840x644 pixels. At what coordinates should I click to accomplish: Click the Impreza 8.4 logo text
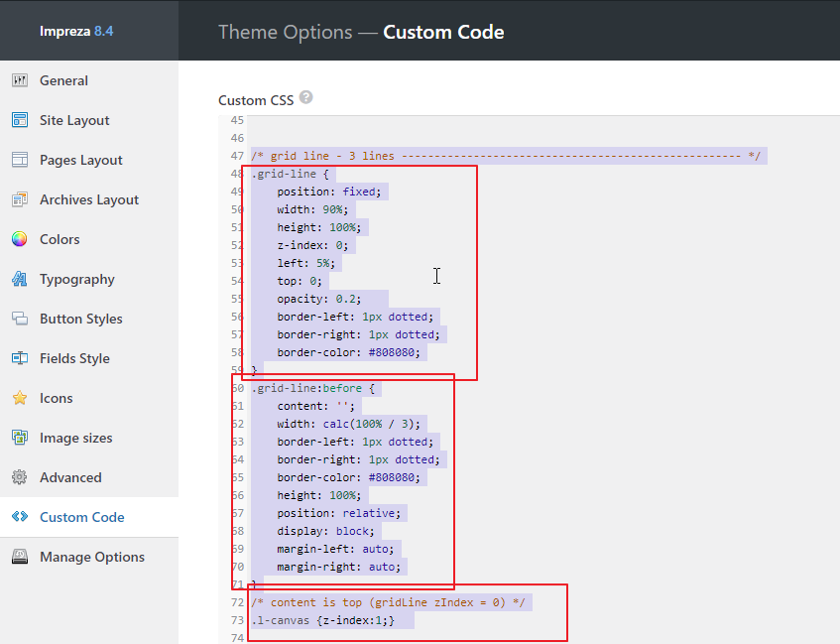coord(76,31)
